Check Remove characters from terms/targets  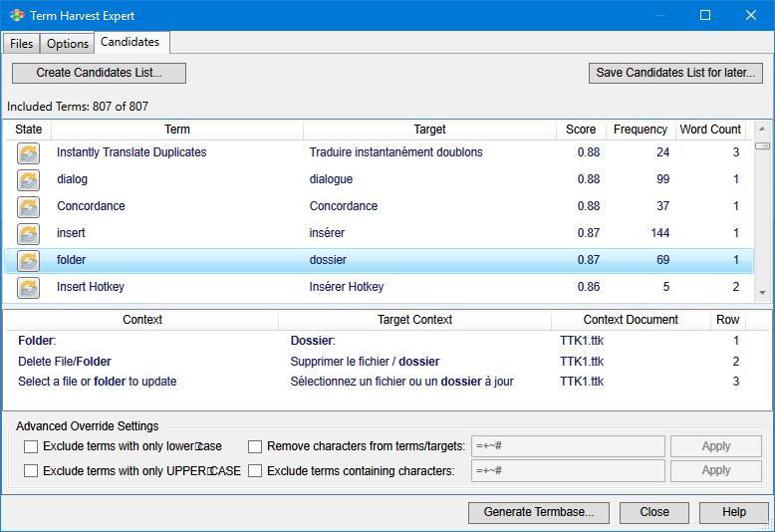(x=255, y=446)
